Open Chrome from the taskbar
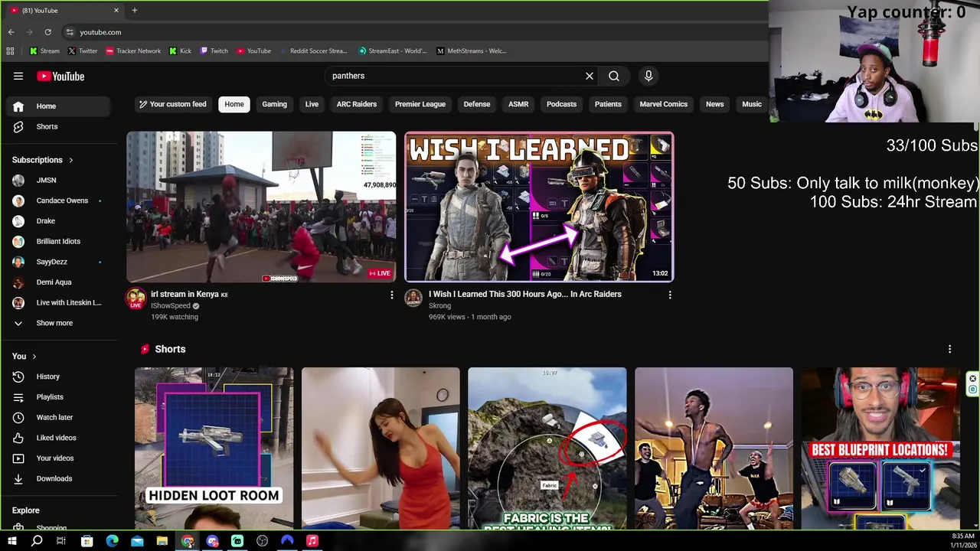Image resolution: width=980 pixels, height=551 pixels. 188,541
